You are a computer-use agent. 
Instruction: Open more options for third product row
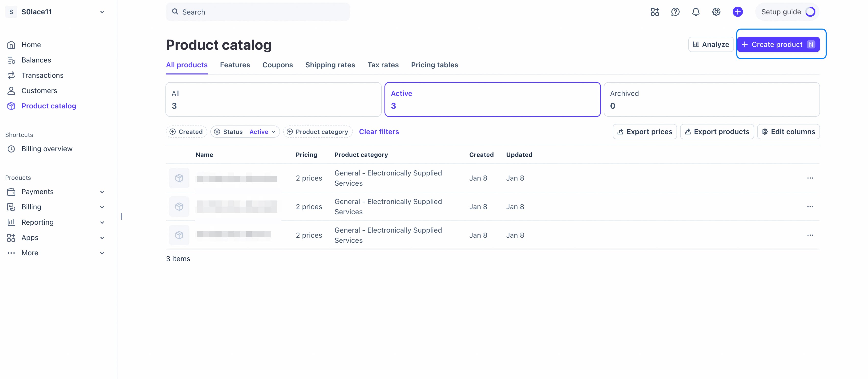tap(810, 235)
